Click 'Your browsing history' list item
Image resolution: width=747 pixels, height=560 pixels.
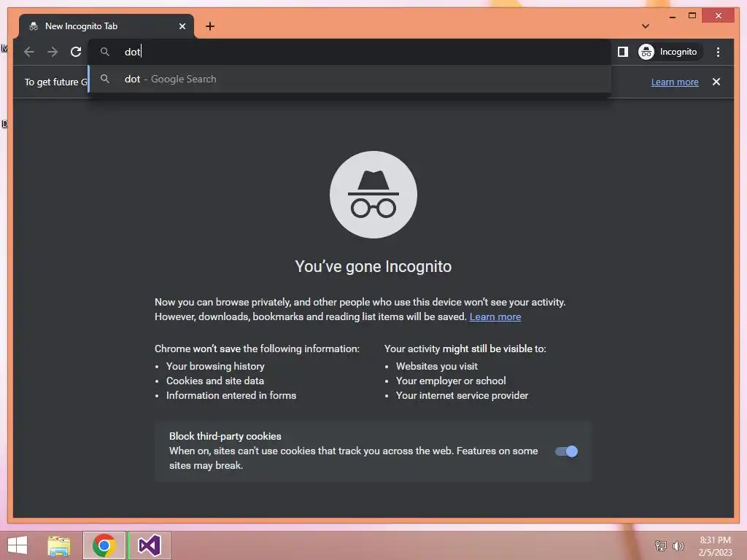point(215,366)
